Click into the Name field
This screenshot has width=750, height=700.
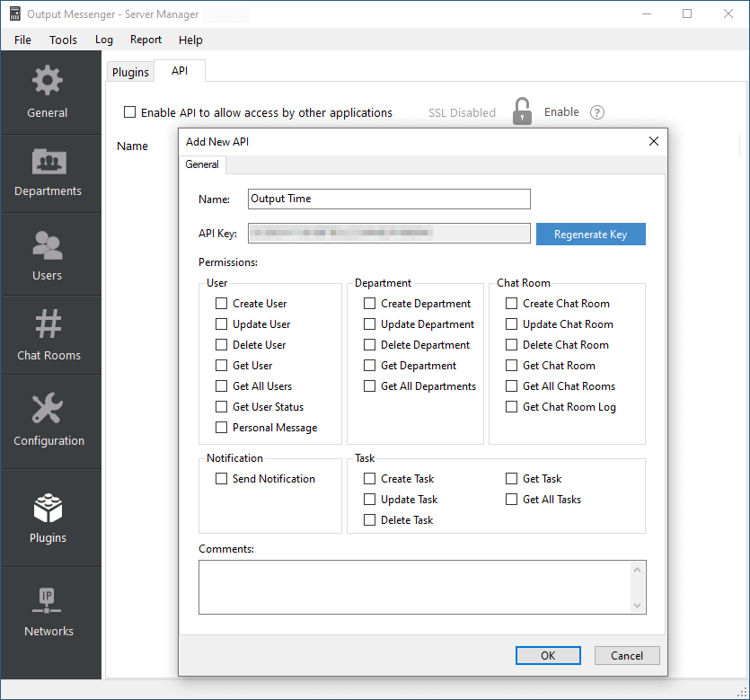pyautogui.click(x=389, y=199)
